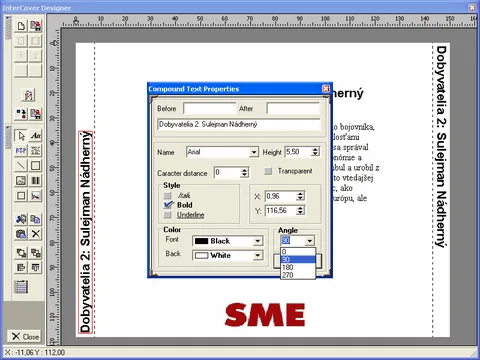Screen dimensions: 480x360
Task: Click the cut icon in the toolbar
Action: pos(21,219)
